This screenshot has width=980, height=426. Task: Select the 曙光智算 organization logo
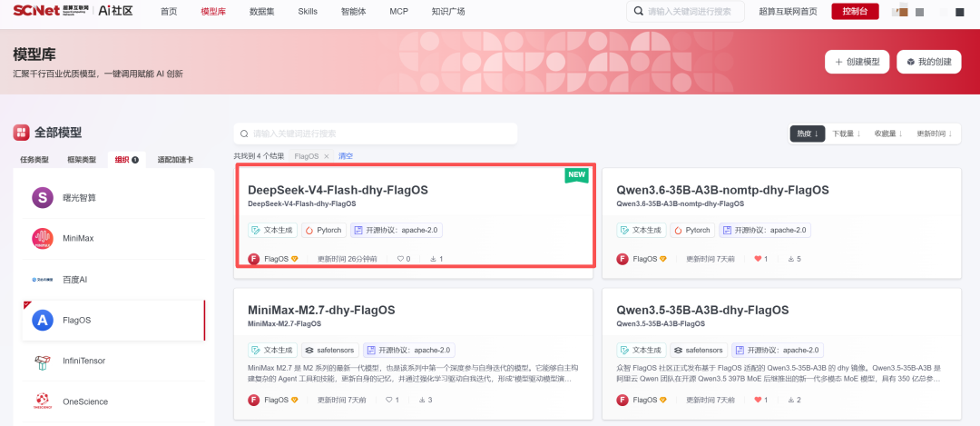[43, 198]
